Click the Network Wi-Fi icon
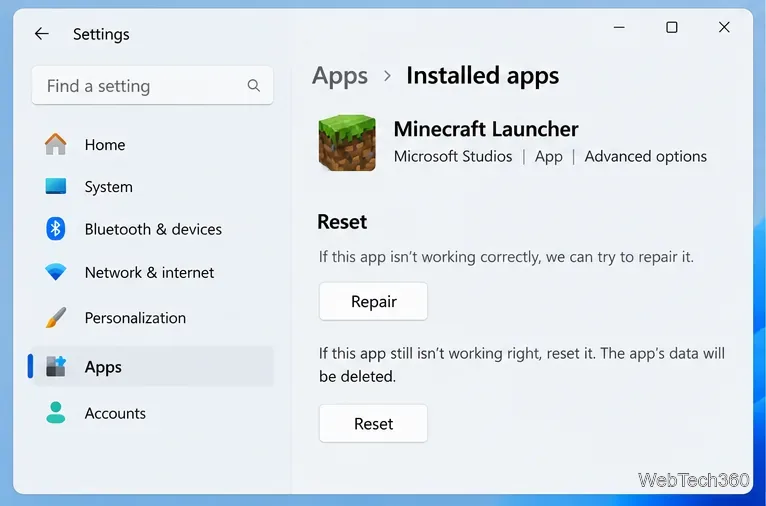766x506 pixels. [x=56, y=272]
